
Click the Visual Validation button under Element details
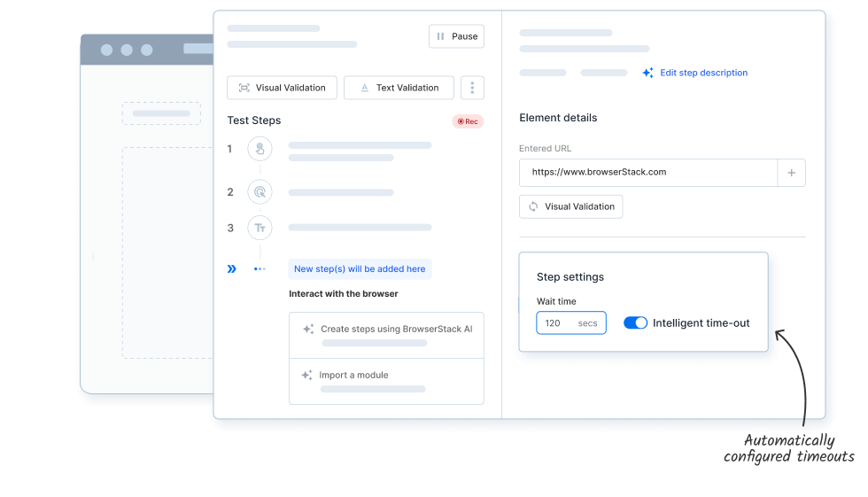pos(570,206)
